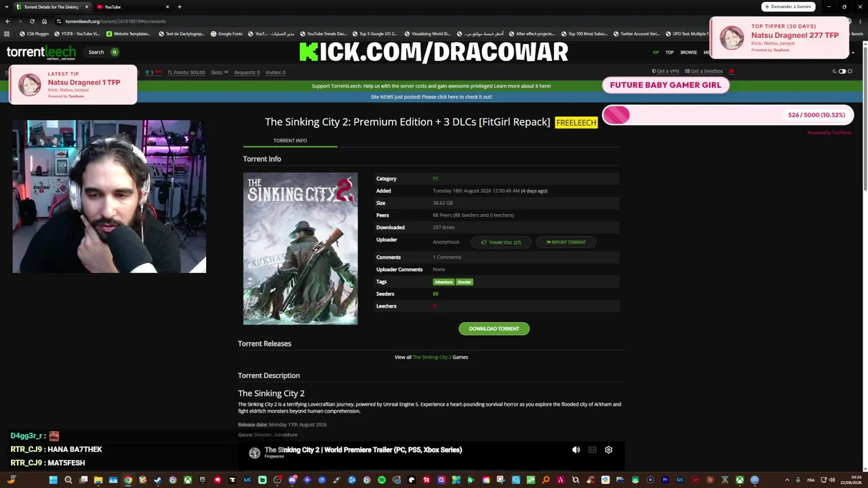
Task: Open the Support TorrentLeech banner link
Action: pyautogui.click(x=431, y=86)
